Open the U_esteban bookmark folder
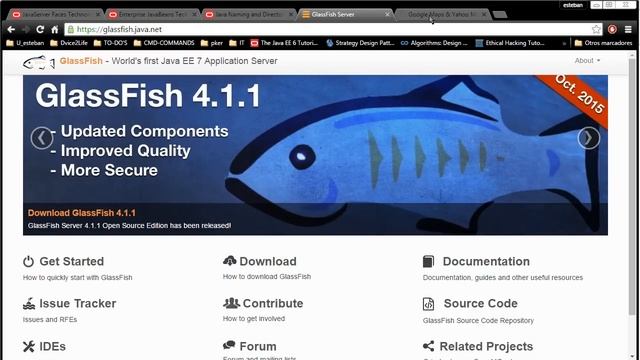 point(25,43)
